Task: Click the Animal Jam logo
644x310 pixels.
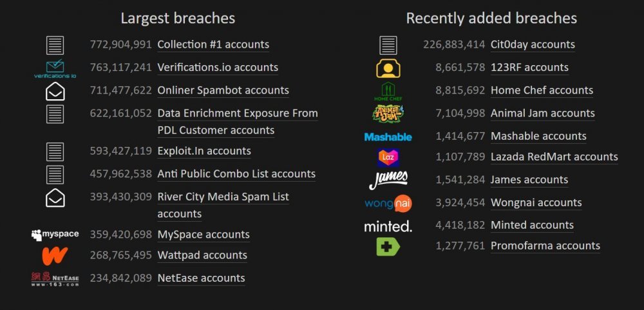Action: (388, 113)
